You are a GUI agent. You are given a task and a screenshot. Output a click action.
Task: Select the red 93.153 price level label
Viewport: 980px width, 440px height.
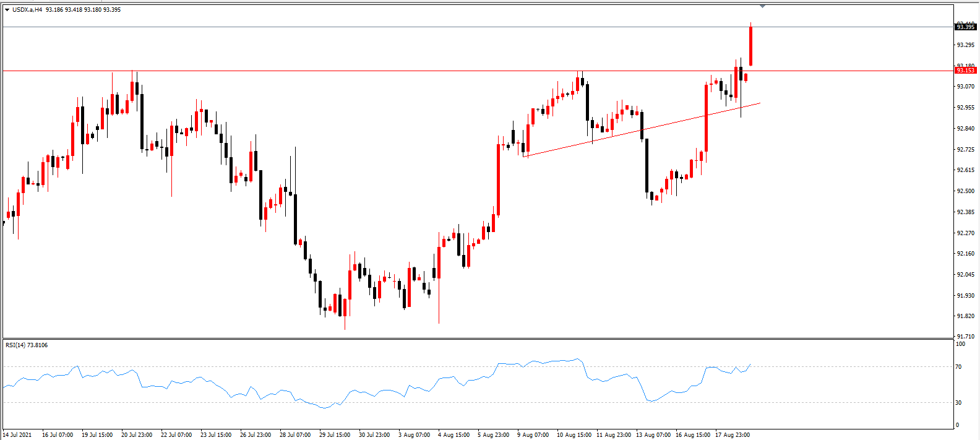pyautogui.click(x=965, y=71)
